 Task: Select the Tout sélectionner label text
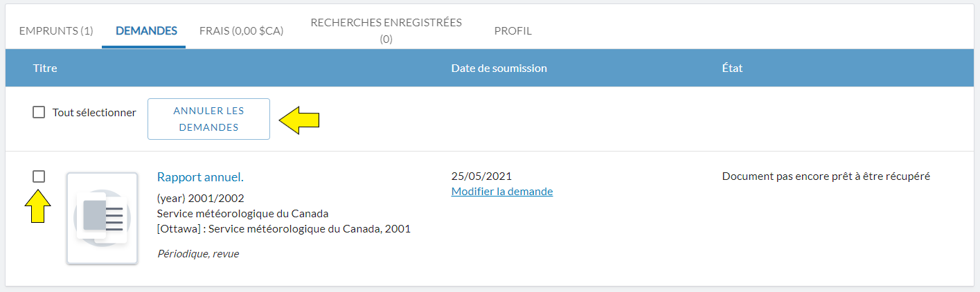point(94,112)
